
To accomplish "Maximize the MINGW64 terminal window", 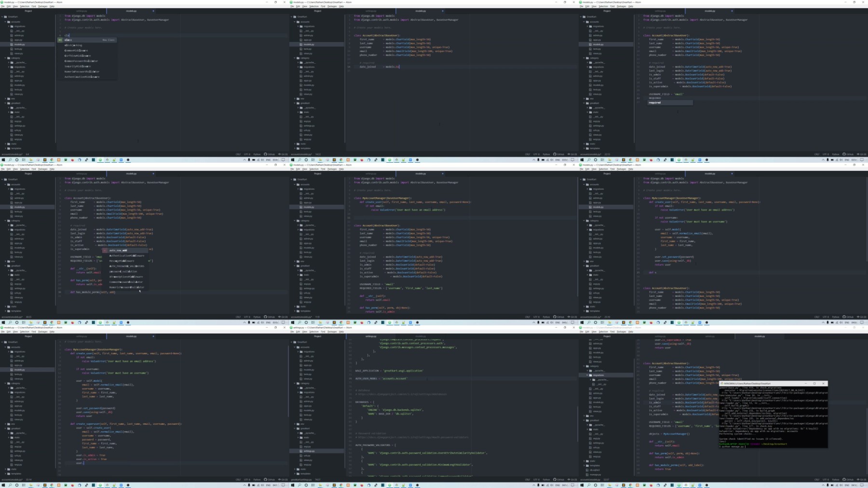I will click(814, 384).
